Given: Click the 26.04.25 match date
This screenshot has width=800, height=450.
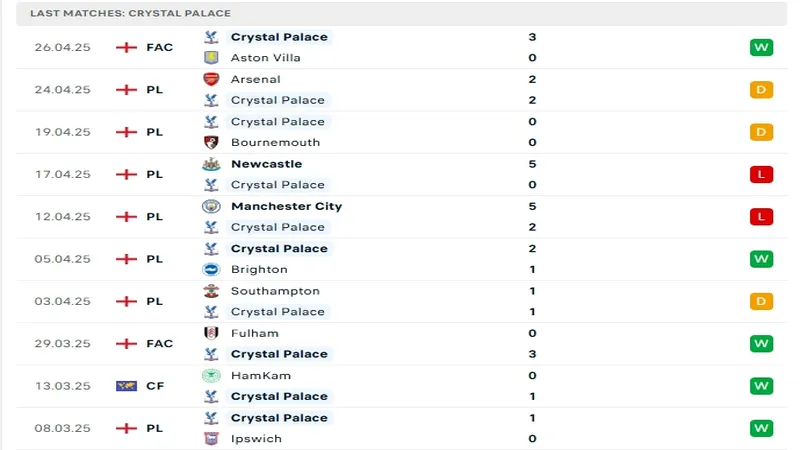Looking at the screenshot, I should pos(62,47).
